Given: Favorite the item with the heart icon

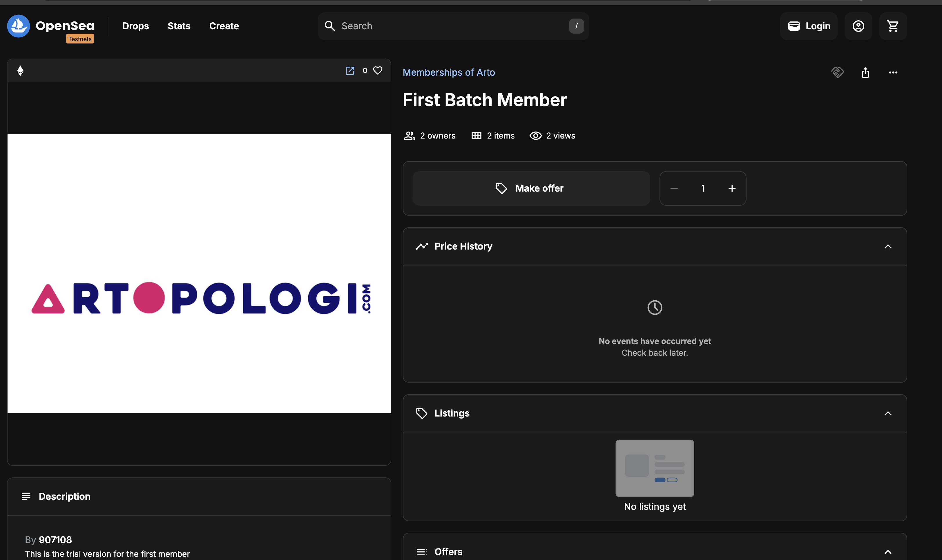Looking at the screenshot, I should click(378, 70).
